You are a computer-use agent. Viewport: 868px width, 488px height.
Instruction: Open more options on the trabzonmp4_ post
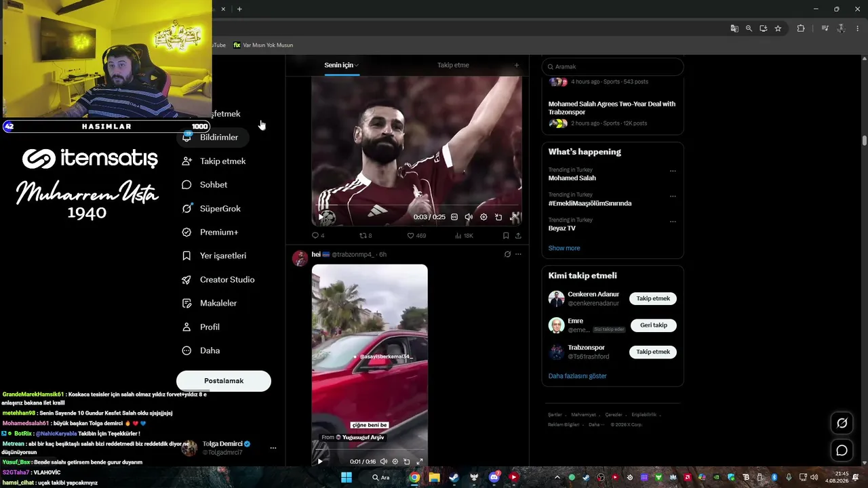pos(518,254)
